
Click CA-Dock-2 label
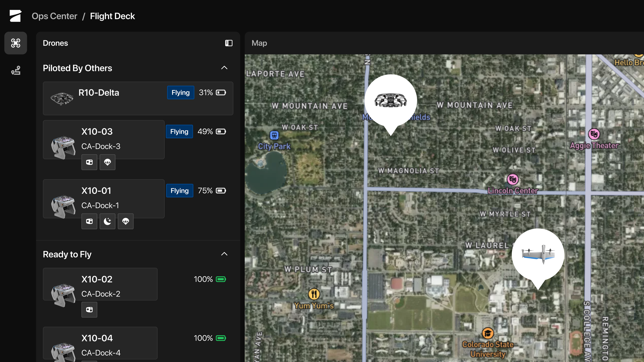click(101, 294)
